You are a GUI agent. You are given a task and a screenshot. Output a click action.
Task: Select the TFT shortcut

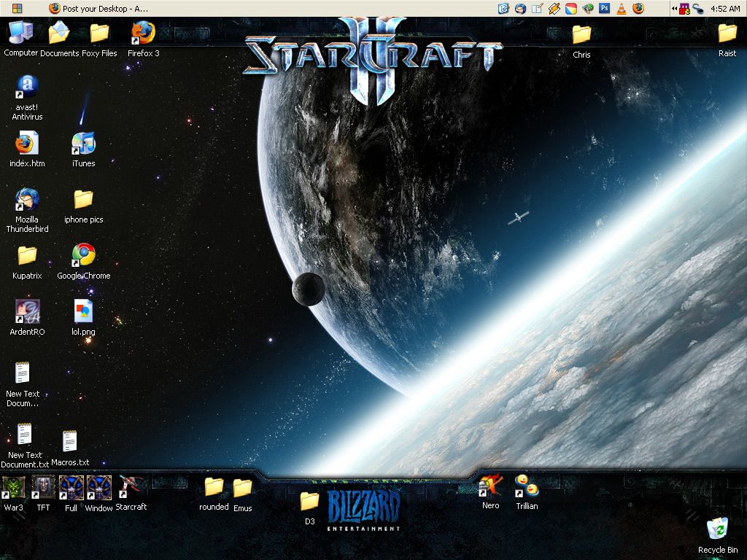click(x=43, y=494)
